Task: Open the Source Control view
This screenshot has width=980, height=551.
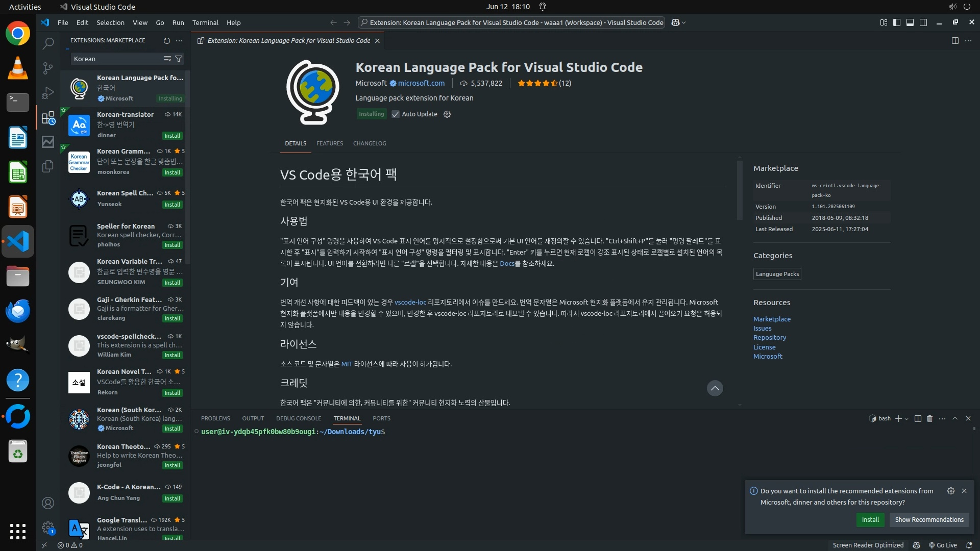Action: 48,68
